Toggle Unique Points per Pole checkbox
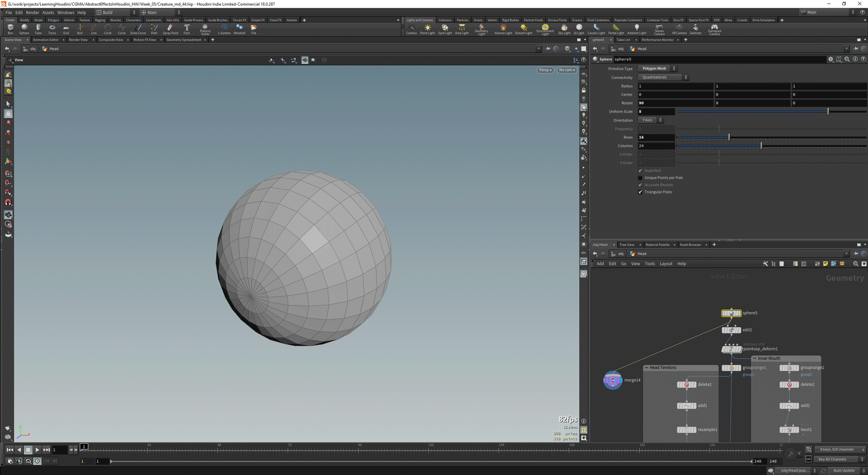868x475 pixels. pyautogui.click(x=640, y=178)
